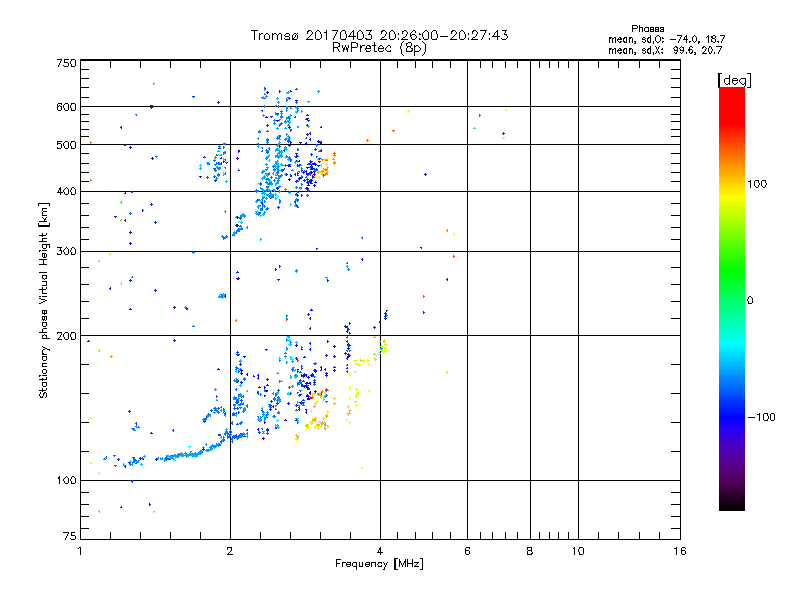
Task: Click the plot title 'Tromsø 20170403 20:26:00-20:27:43'
Action: (x=379, y=35)
